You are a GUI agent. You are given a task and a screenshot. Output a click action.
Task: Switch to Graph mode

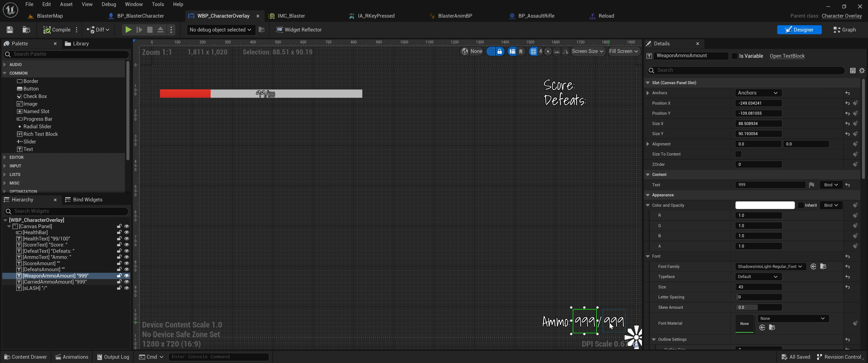pos(844,30)
